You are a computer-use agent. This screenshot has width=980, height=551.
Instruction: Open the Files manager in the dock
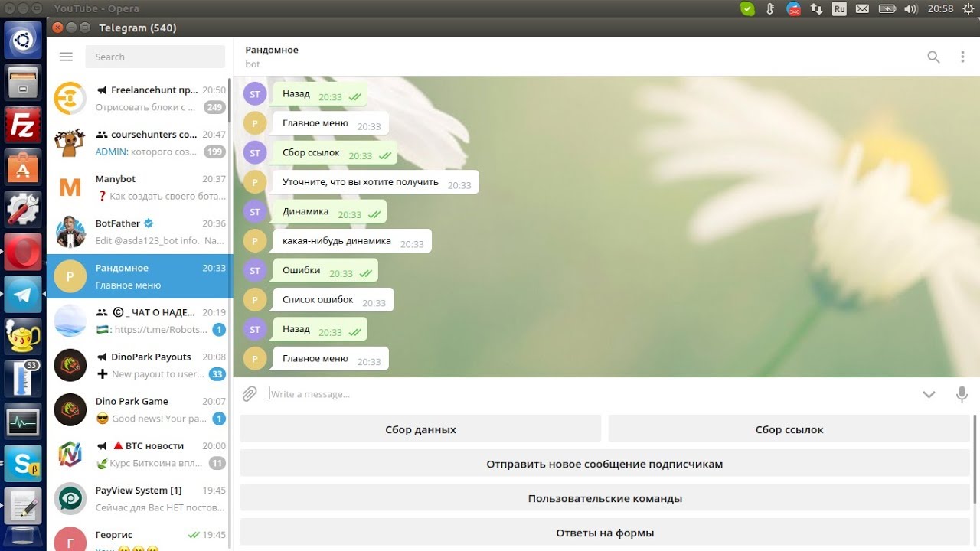point(23,82)
